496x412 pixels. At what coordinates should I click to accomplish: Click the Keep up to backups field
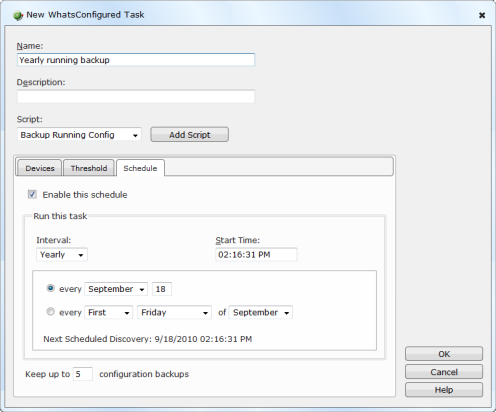[x=82, y=374]
